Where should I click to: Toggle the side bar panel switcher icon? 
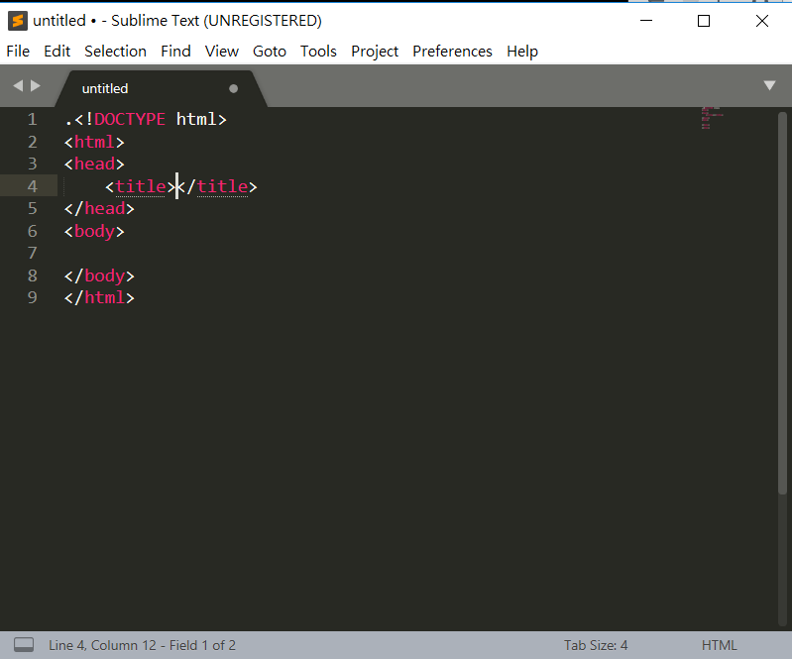(x=24, y=645)
